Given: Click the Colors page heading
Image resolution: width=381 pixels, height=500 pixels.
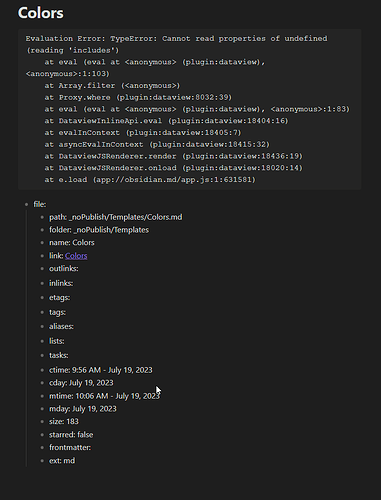Looking at the screenshot, I should tap(41, 13).
